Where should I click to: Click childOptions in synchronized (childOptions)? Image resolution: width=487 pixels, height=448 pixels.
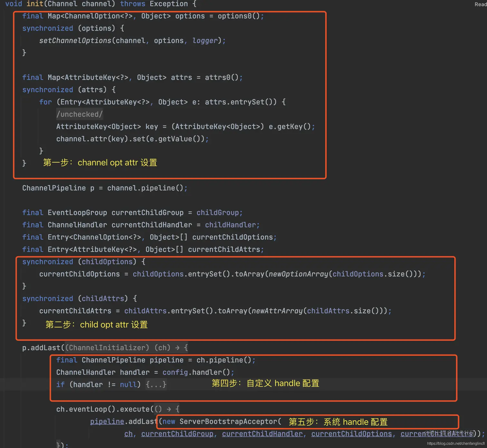[x=107, y=262]
